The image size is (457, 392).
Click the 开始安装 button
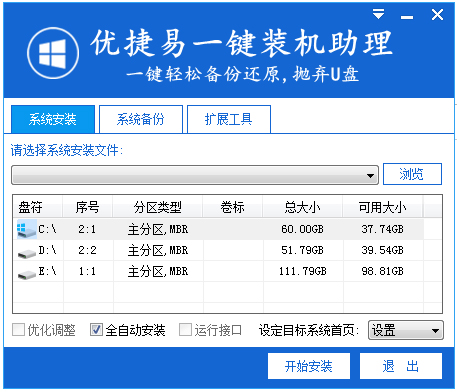pyautogui.click(x=309, y=366)
